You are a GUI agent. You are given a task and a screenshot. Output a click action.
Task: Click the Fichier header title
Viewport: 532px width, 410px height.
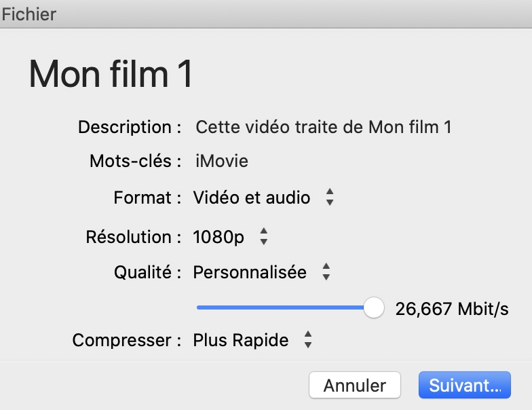pyautogui.click(x=28, y=13)
